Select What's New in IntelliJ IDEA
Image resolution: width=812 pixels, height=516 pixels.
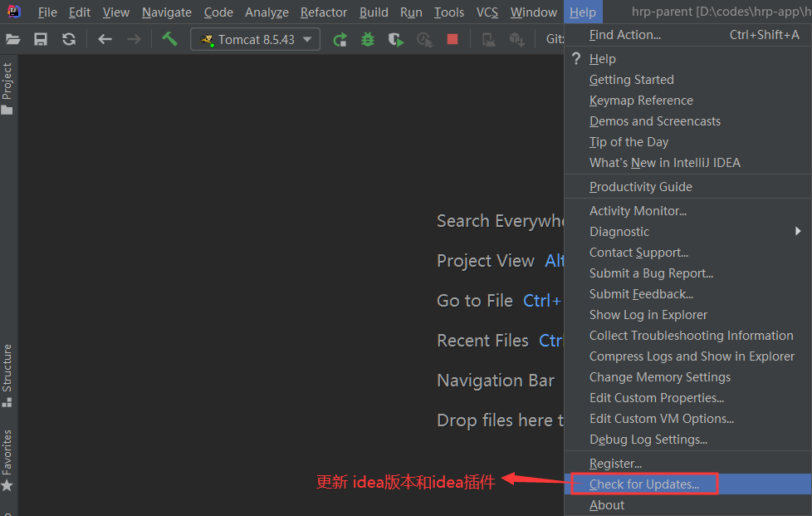(687, 162)
